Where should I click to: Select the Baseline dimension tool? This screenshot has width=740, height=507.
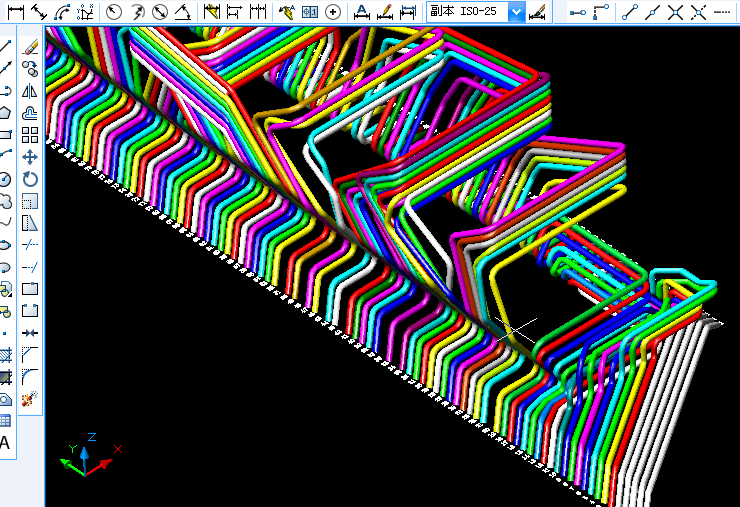click(235, 11)
